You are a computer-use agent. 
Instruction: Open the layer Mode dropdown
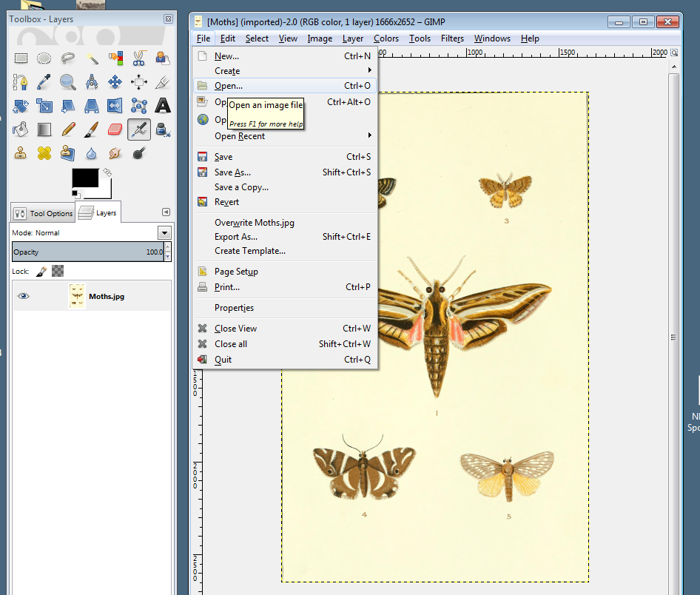point(164,233)
